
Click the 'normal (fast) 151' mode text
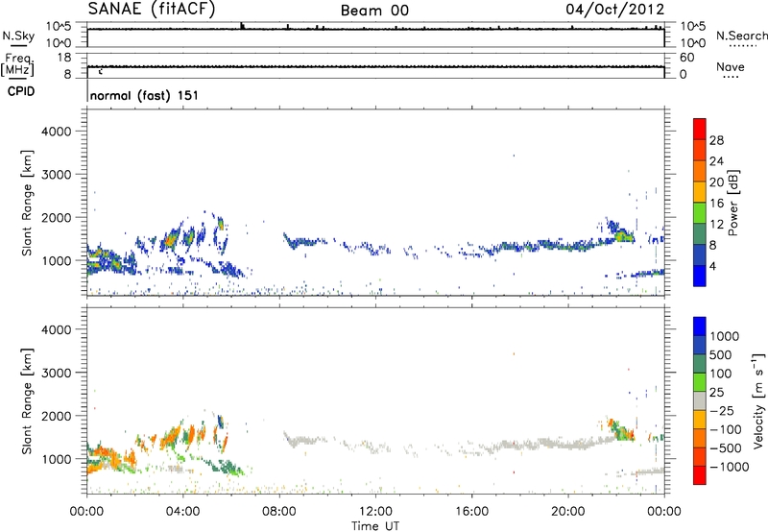[145, 95]
